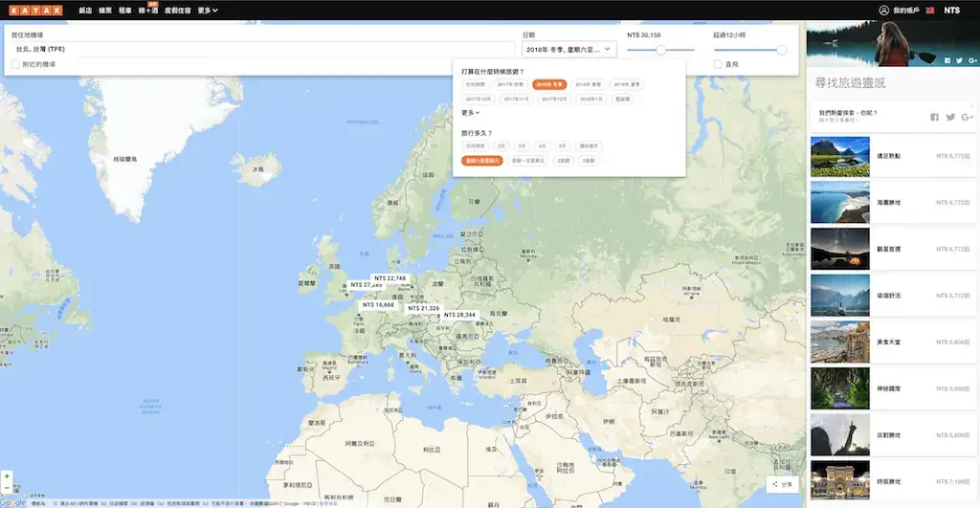Image resolution: width=980 pixels, height=508 pixels.
Task: Select the 2017年10月 chip
Action: (x=479, y=99)
